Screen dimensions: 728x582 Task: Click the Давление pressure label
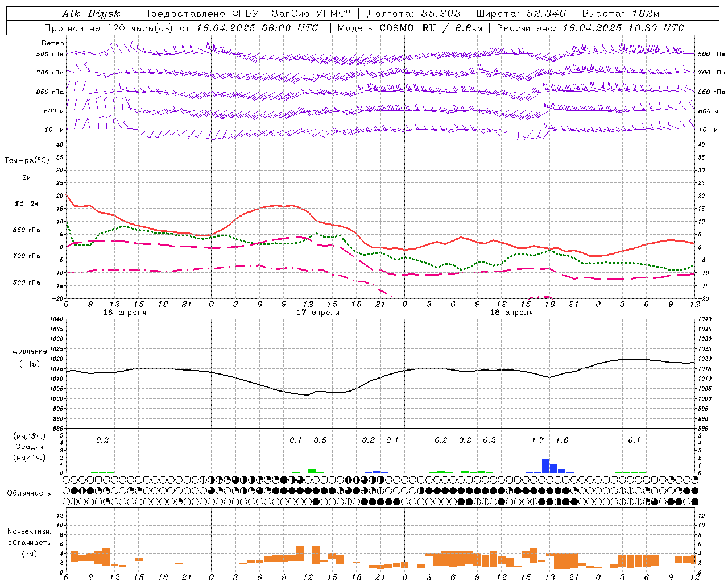point(30,351)
